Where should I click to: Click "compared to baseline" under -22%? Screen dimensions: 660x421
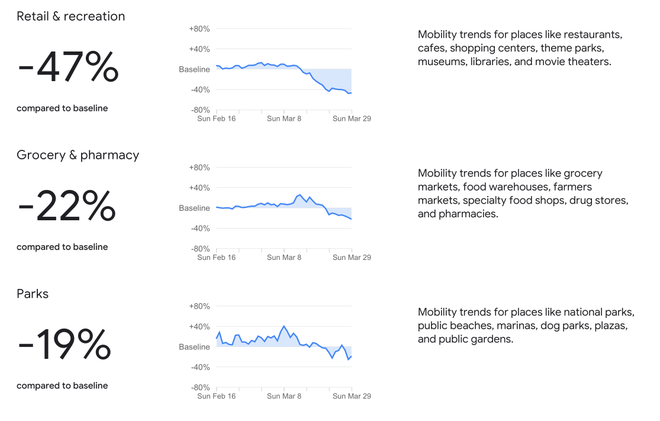62,247
